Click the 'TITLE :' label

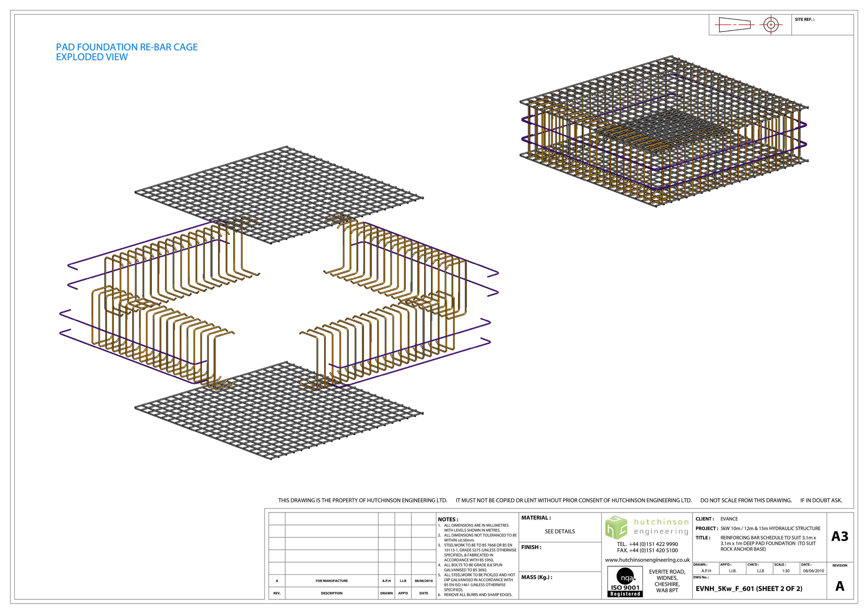point(703,538)
